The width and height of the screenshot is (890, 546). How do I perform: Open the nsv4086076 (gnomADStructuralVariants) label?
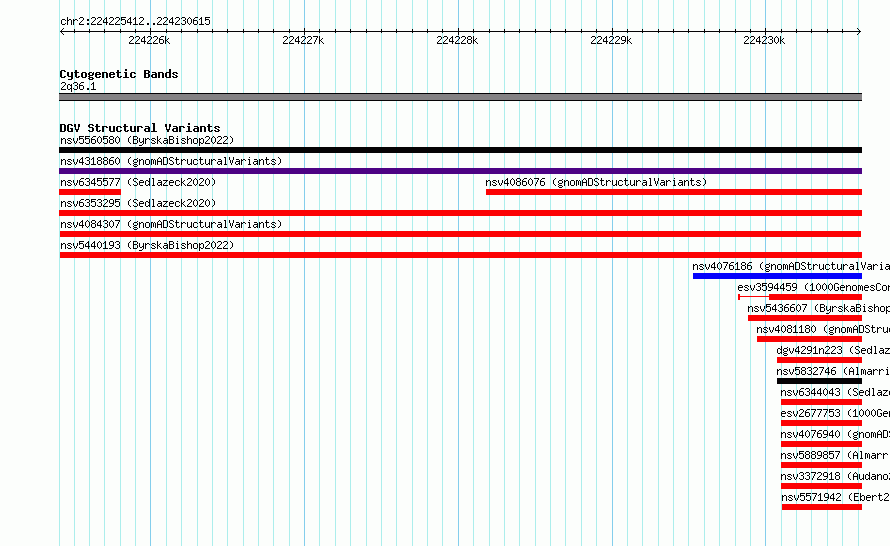[x=596, y=182]
